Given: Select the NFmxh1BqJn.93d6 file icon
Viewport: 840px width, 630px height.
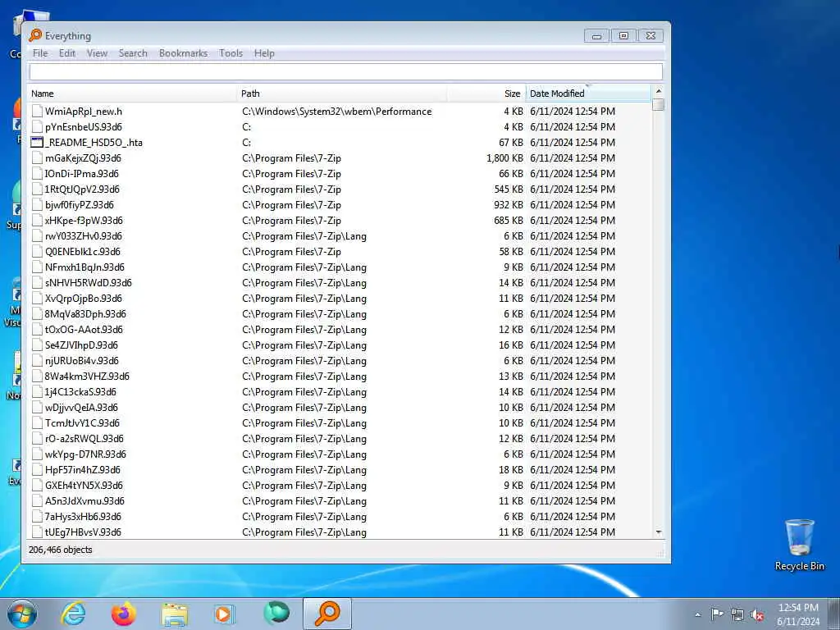Looking at the screenshot, I should pyautogui.click(x=36, y=267).
